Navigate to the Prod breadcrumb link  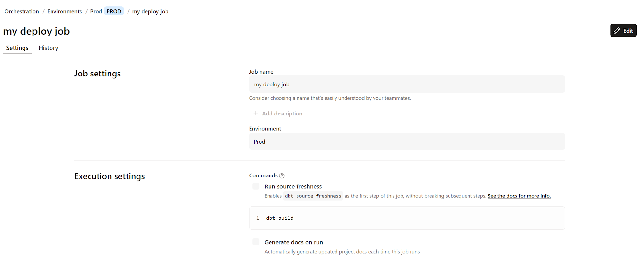tap(96, 11)
